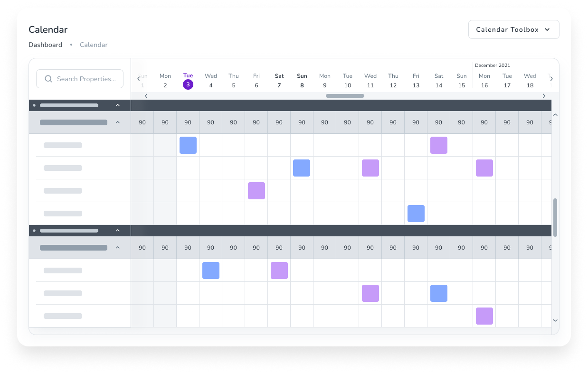Select the Mon 16 date header
The height and width of the screenshot is (373, 588).
pyautogui.click(x=484, y=81)
